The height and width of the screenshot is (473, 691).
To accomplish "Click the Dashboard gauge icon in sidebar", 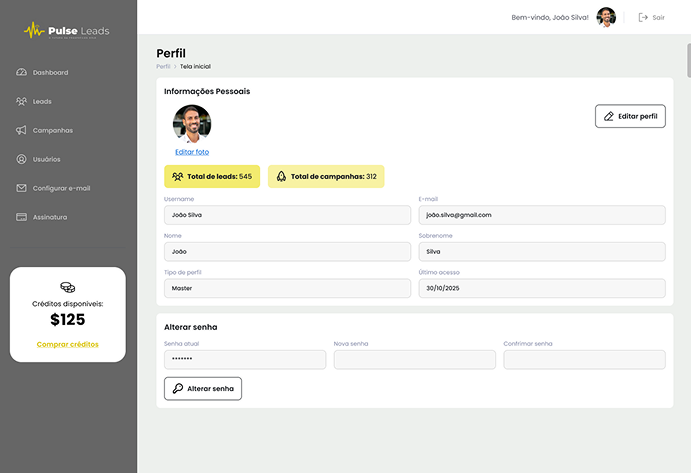I will tap(22, 73).
